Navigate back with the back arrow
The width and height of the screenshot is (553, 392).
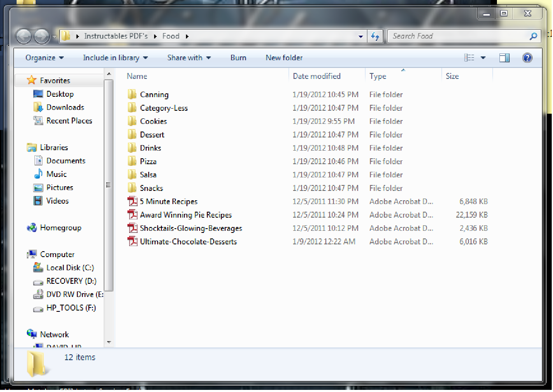point(24,36)
